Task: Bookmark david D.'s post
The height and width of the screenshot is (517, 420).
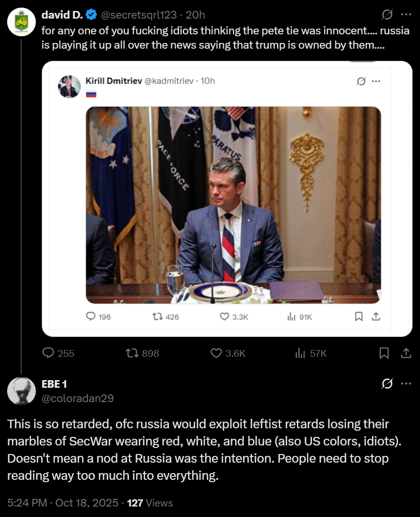Action: (384, 353)
